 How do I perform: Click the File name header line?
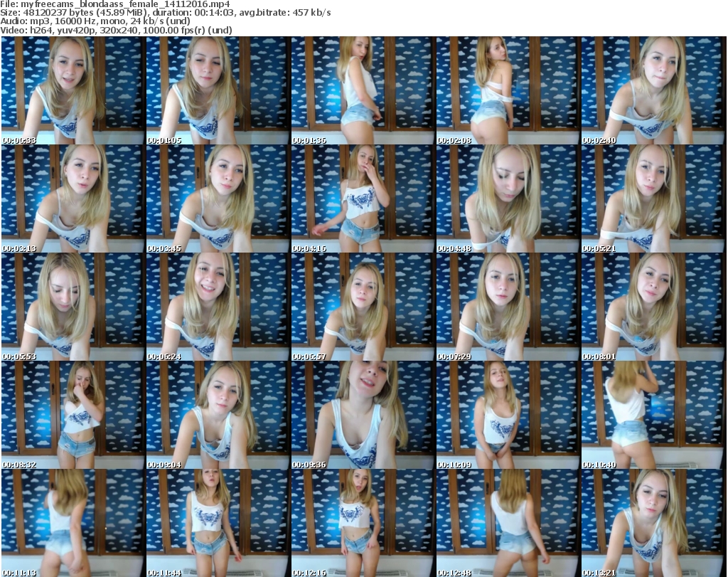pyautogui.click(x=115, y=4)
